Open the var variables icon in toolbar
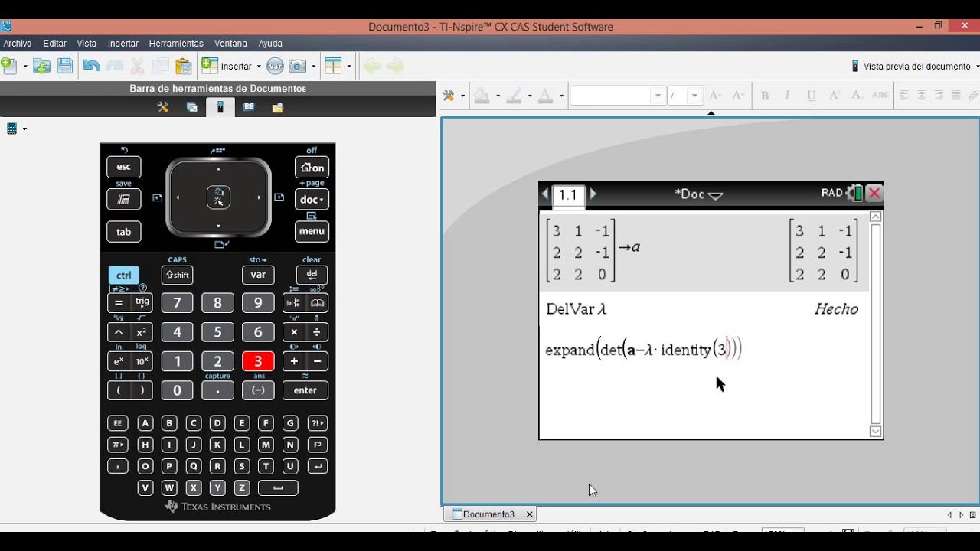This screenshot has height=551, width=980. click(275, 67)
